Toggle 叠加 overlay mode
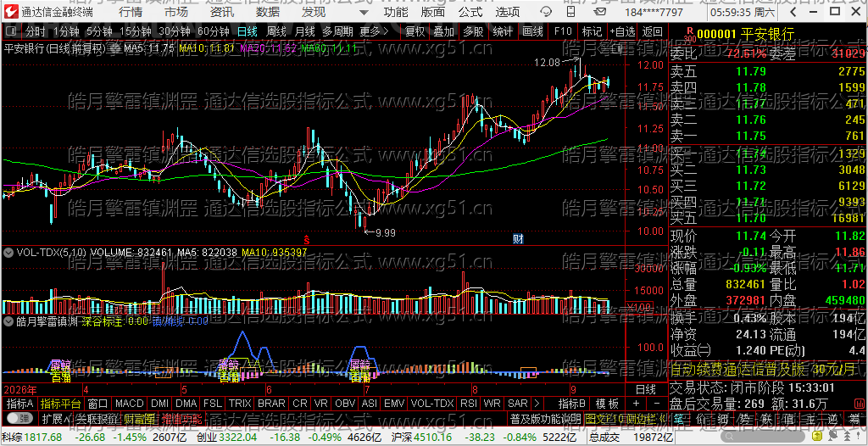The width and height of the screenshot is (868, 446). pyautogui.click(x=443, y=31)
